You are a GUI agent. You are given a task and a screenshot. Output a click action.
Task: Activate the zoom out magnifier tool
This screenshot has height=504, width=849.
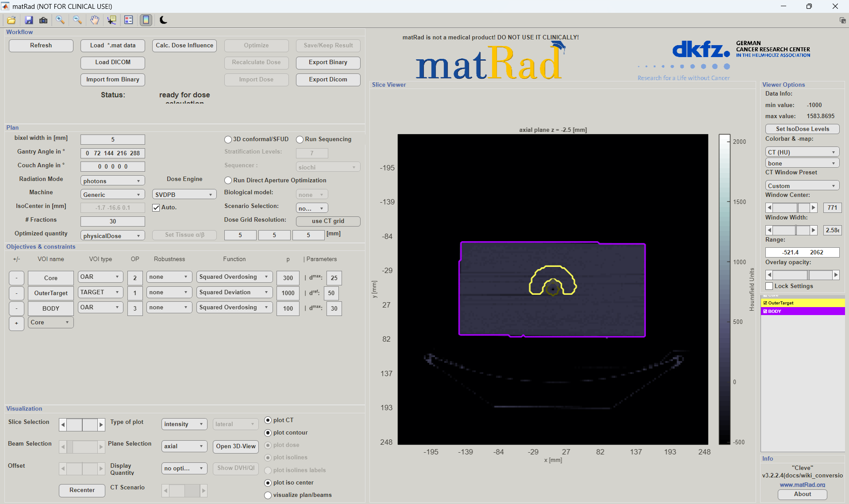(77, 20)
